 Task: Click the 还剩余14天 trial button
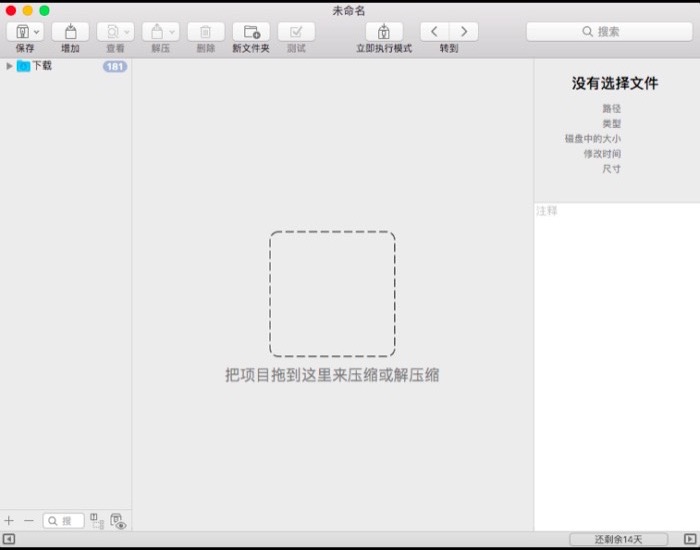pos(618,540)
